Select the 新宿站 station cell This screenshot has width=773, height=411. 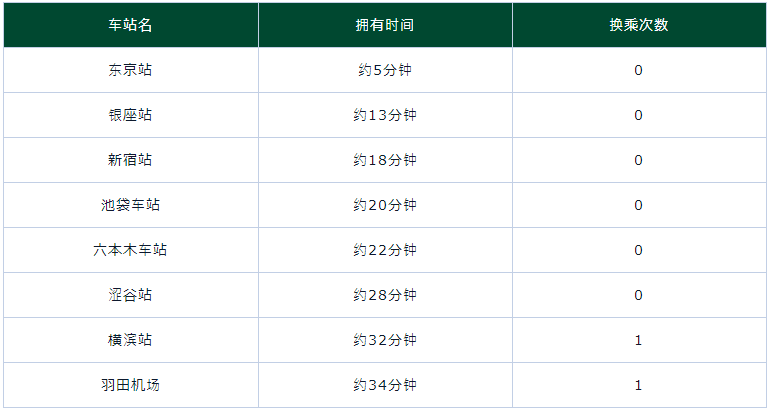[130, 160]
